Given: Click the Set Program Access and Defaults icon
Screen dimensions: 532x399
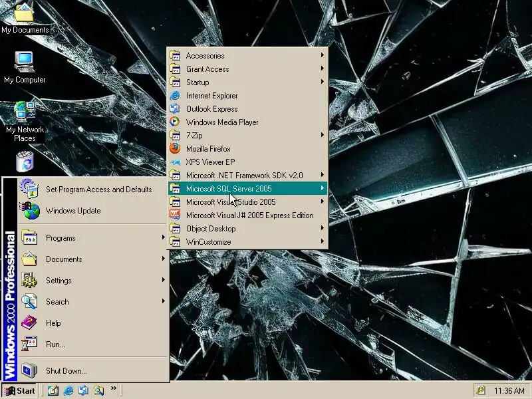Looking at the screenshot, I should tap(29, 189).
